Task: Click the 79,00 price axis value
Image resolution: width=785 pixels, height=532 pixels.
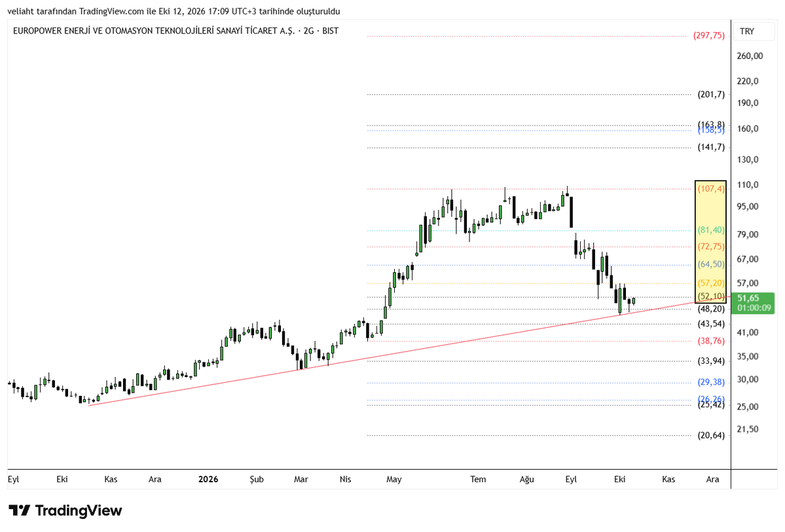Action: click(x=748, y=235)
